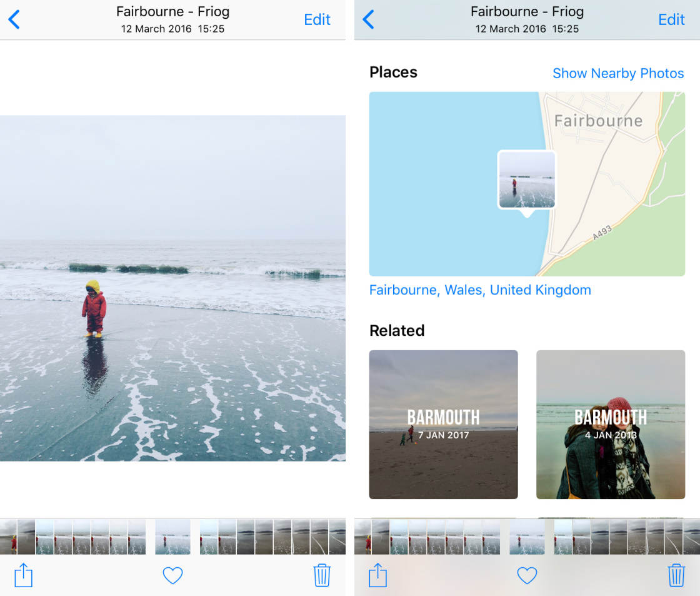Tap Edit in the left screen
Screen dimensions: 700x596
click(x=317, y=19)
